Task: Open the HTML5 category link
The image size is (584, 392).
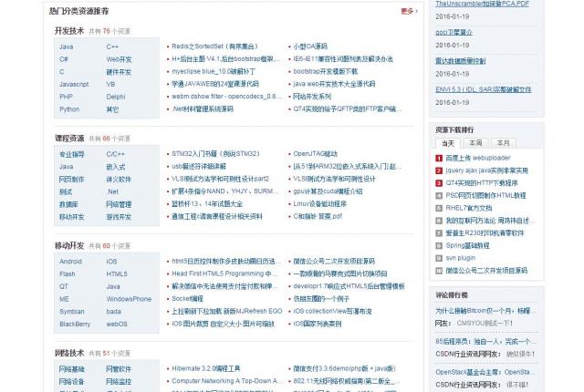Action: [x=117, y=273]
